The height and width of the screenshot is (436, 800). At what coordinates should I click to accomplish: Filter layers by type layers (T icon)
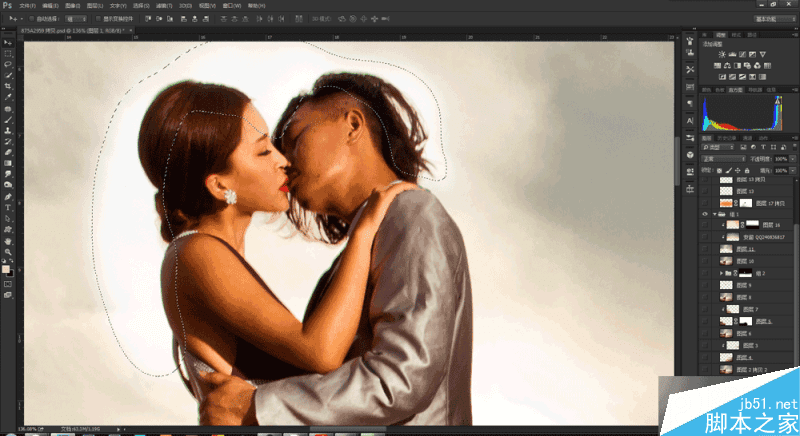[x=763, y=147]
